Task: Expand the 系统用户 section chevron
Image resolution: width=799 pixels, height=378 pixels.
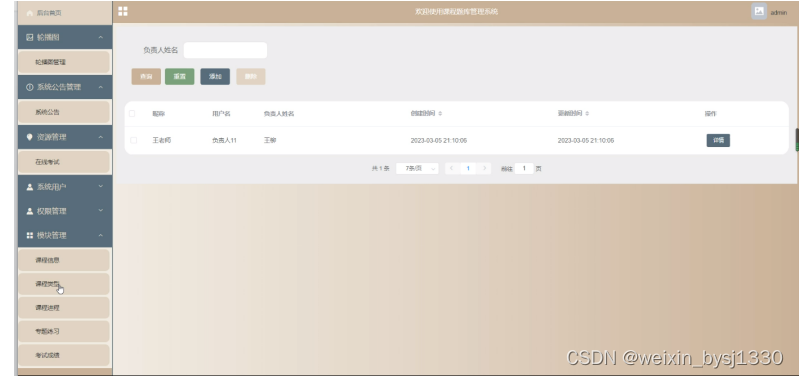Action: pos(101,186)
